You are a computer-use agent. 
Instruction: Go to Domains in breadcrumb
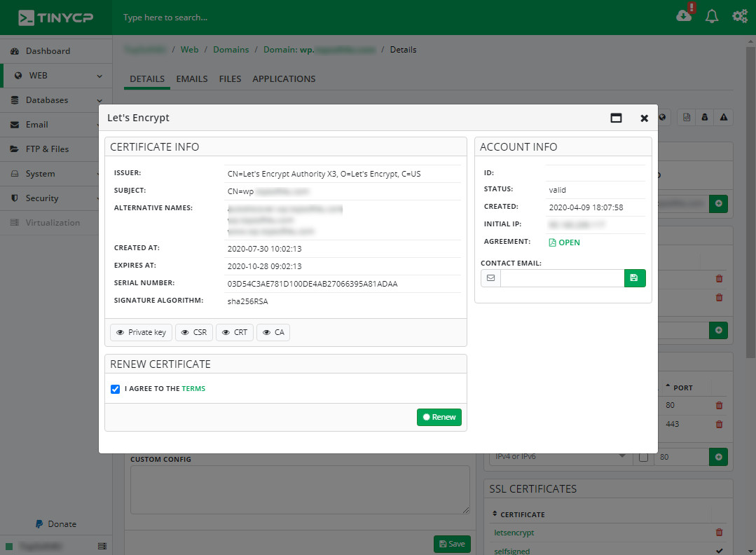coord(231,50)
